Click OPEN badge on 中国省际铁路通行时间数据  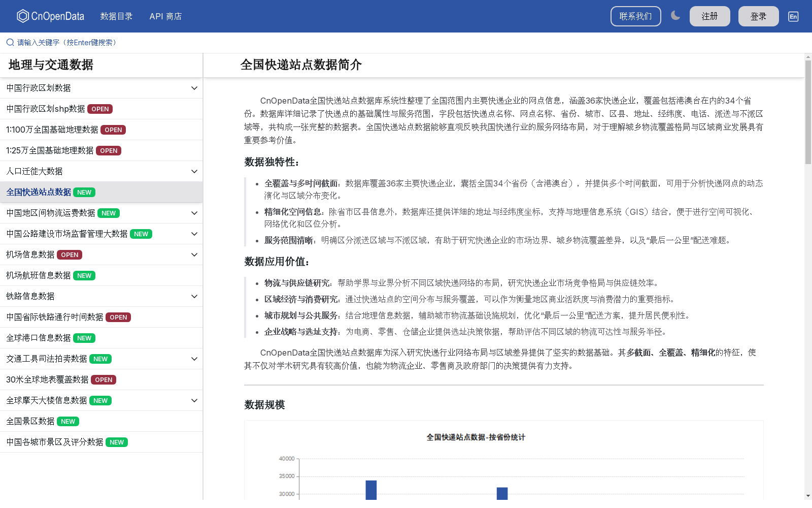(118, 317)
